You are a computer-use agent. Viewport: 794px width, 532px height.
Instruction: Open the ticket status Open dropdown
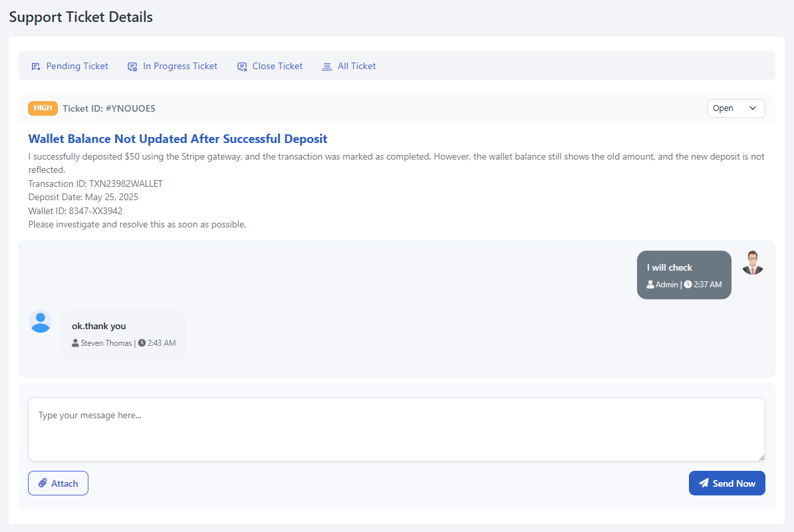(735, 108)
